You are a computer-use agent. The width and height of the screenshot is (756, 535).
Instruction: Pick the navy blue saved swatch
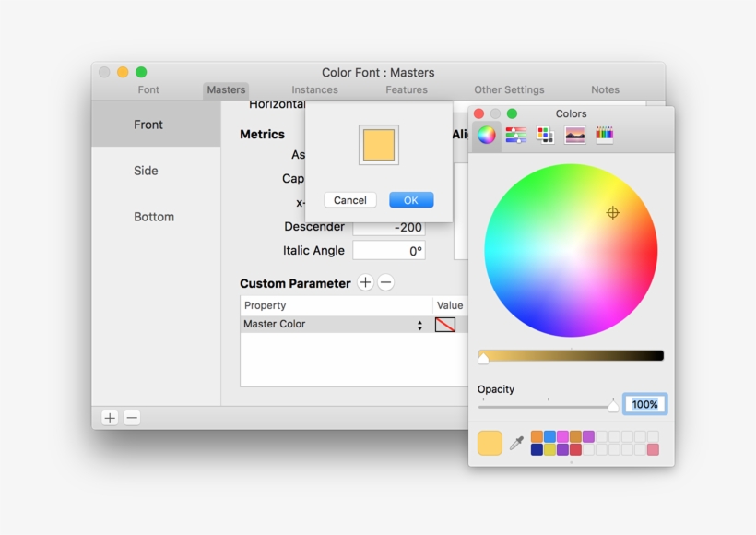537,449
